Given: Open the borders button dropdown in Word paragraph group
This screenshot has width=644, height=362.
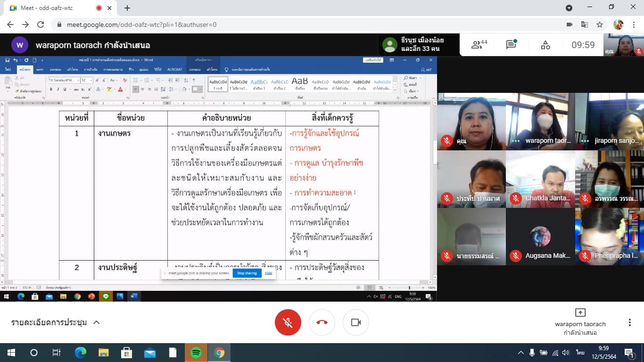Looking at the screenshot, I should 200,89.
